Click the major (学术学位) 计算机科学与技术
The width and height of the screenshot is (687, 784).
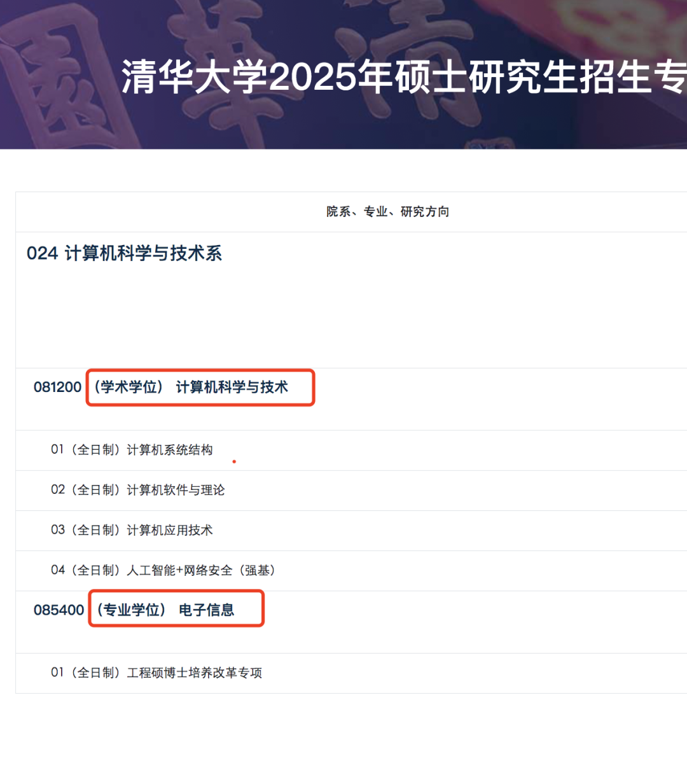tap(191, 387)
